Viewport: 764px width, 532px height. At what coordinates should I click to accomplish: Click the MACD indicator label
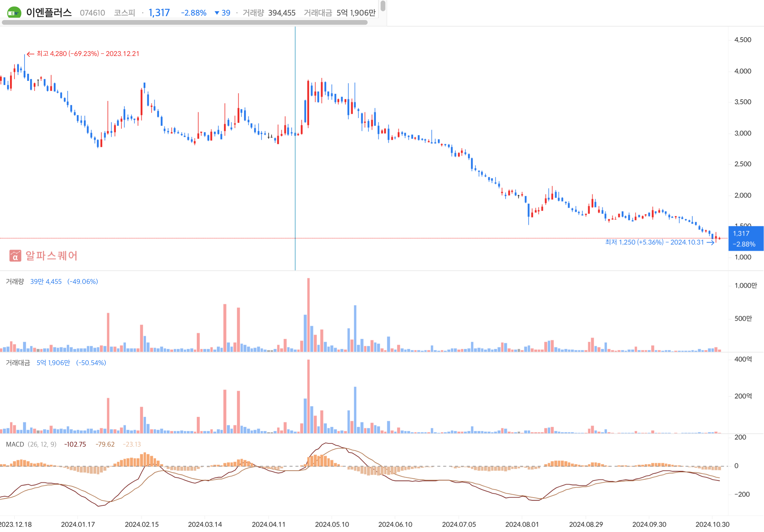15,444
